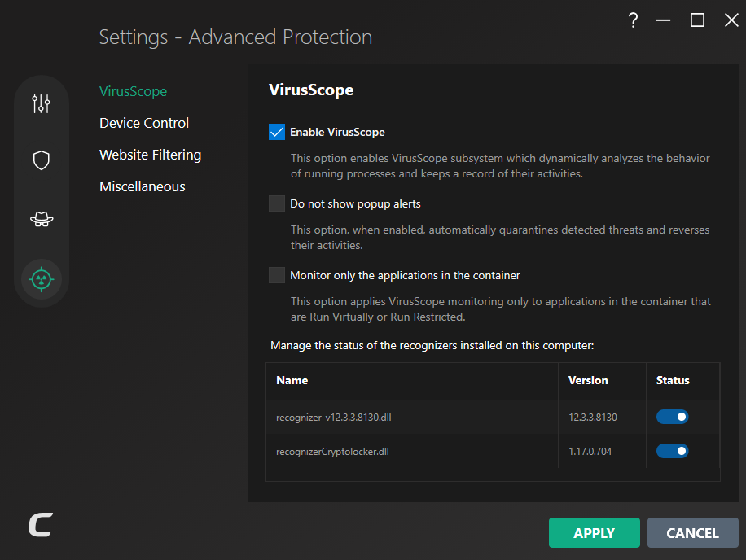Viewport: 746px width, 560px height.
Task: Uncheck Enable VirusScope checkbox
Action: [277, 132]
